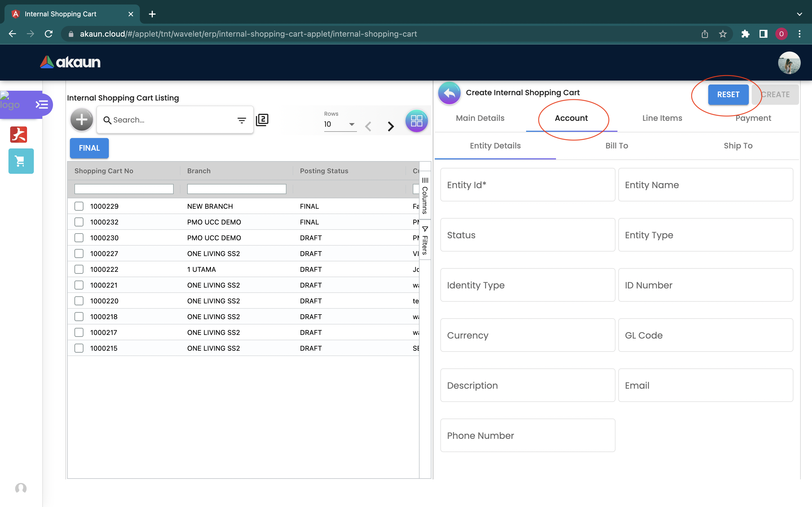Toggle the sidebar menu collapse icon
The width and height of the screenshot is (812, 507).
tap(42, 104)
